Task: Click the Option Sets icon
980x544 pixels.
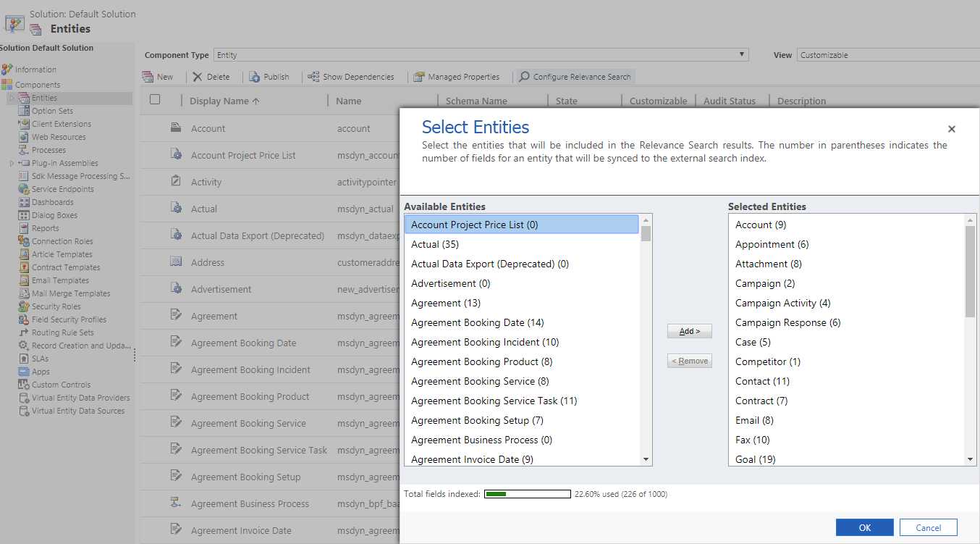Action: [24, 111]
